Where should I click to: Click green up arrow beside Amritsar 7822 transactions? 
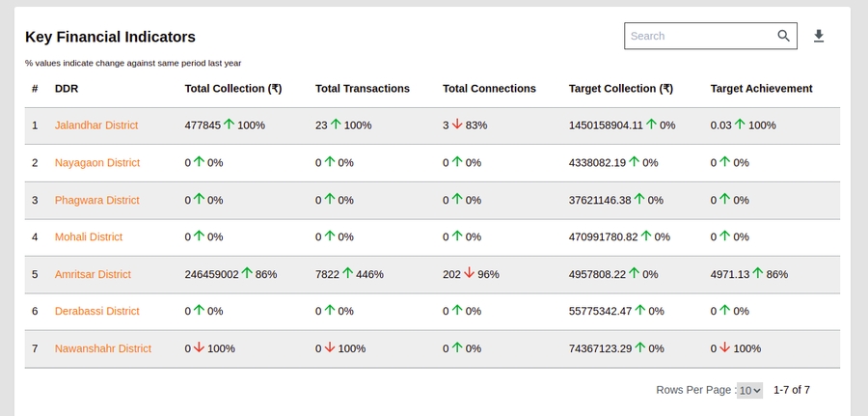(x=348, y=273)
